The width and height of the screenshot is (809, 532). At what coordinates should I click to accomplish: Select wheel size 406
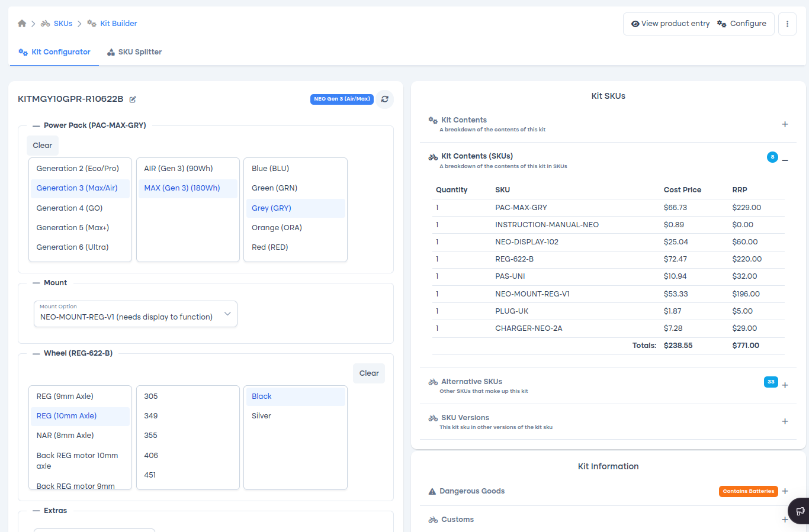click(x=188, y=456)
